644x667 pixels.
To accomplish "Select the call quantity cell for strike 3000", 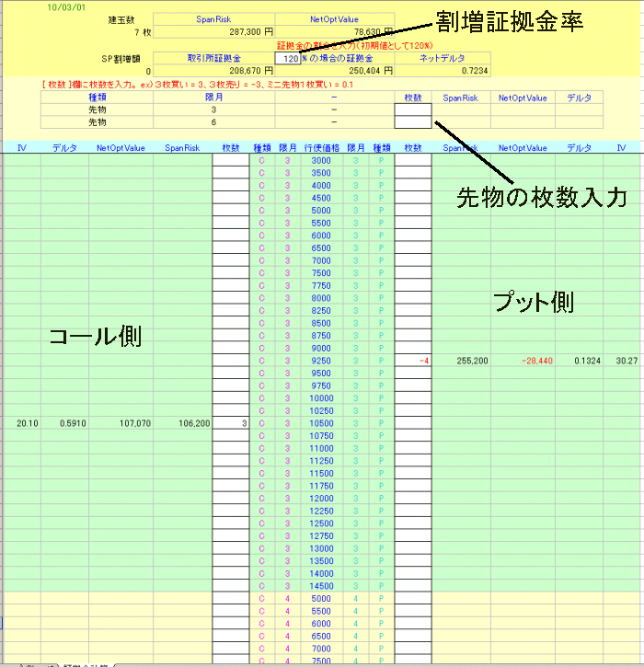I will tap(231, 160).
